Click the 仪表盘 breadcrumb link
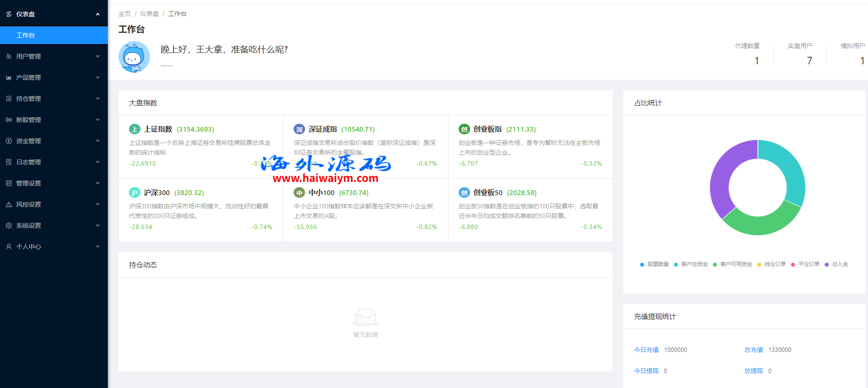Viewport: 868px width, 388px height. click(149, 14)
